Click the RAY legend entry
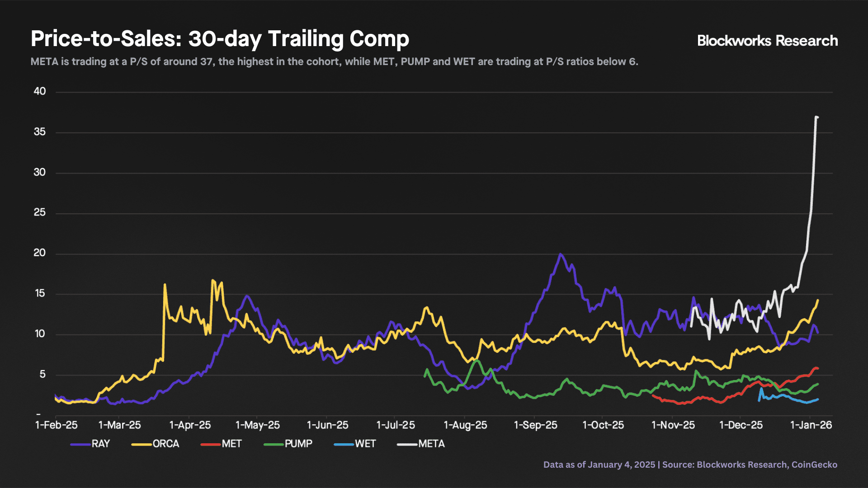The height and width of the screenshot is (488, 868). tap(100, 444)
